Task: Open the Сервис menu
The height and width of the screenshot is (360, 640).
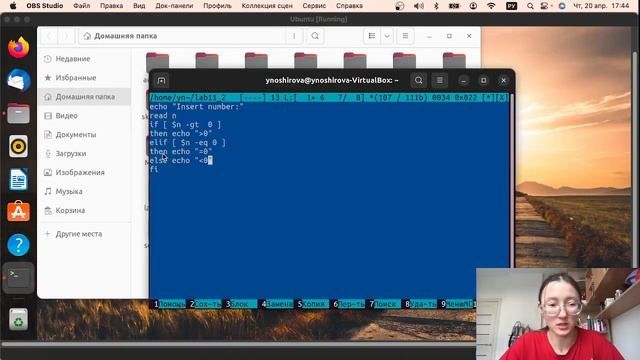Action: point(314,6)
